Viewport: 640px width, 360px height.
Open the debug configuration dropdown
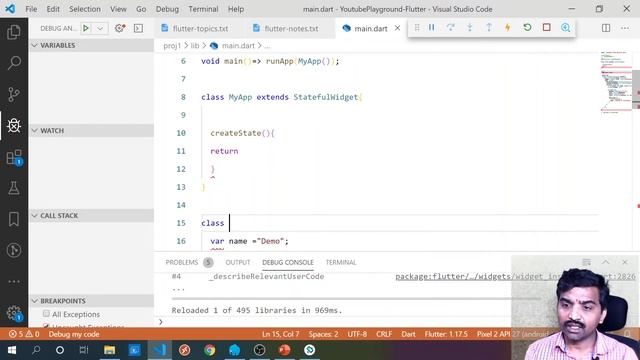click(x=100, y=28)
